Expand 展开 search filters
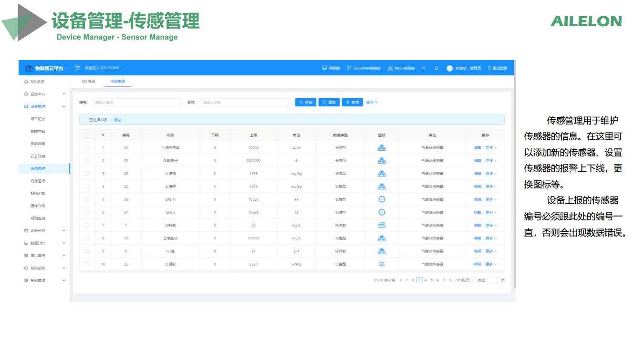The height and width of the screenshot is (362, 644). [372, 102]
